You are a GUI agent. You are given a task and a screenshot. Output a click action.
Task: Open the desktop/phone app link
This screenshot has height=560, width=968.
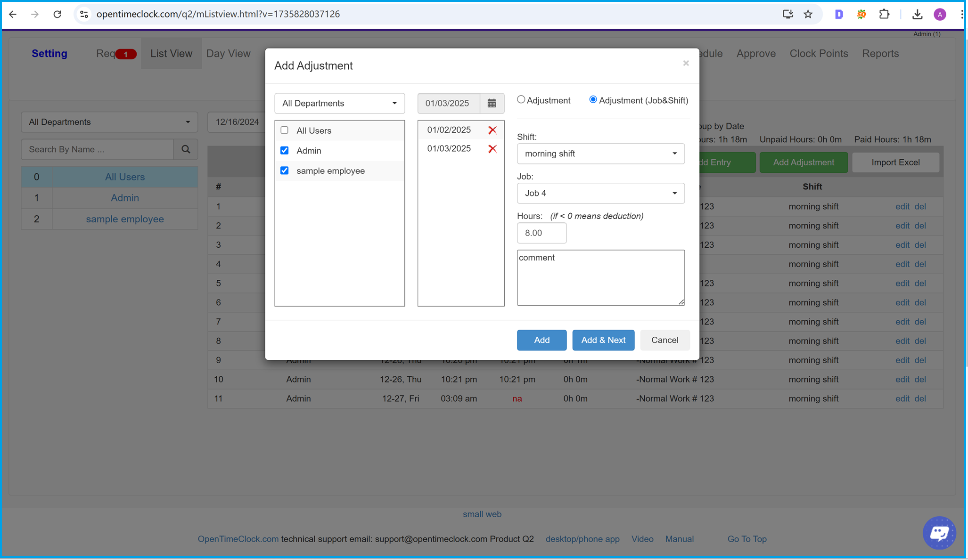point(582,539)
